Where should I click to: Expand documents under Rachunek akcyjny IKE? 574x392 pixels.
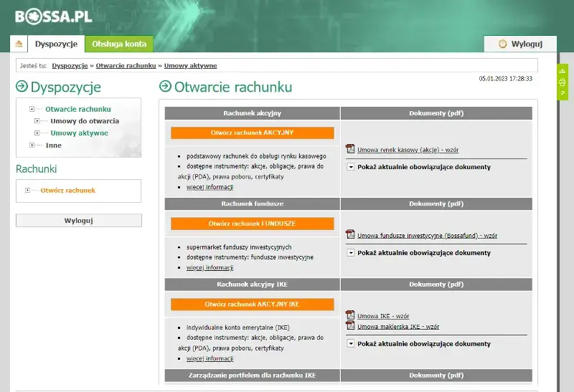351,344
